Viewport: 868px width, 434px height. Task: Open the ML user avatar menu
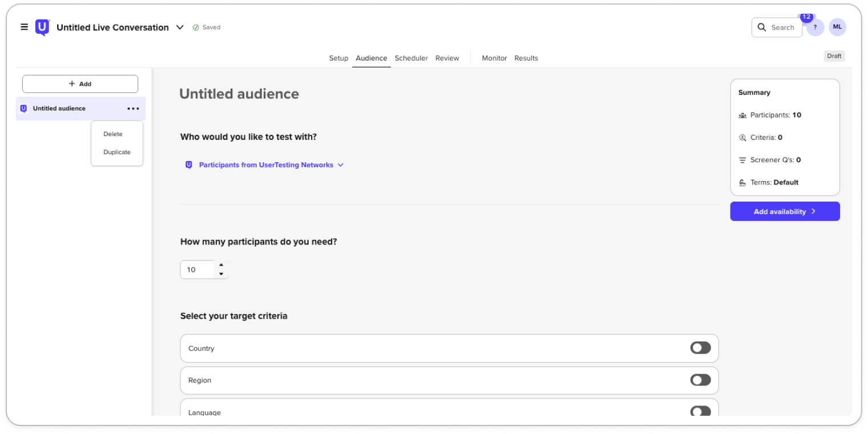(837, 27)
